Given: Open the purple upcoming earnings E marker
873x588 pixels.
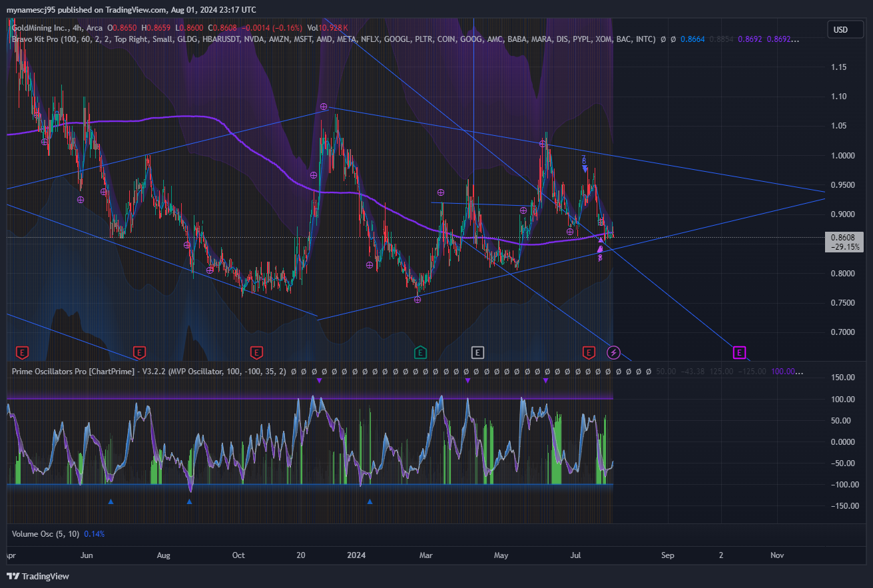Looking at the screenshot, I should (738, 352).
